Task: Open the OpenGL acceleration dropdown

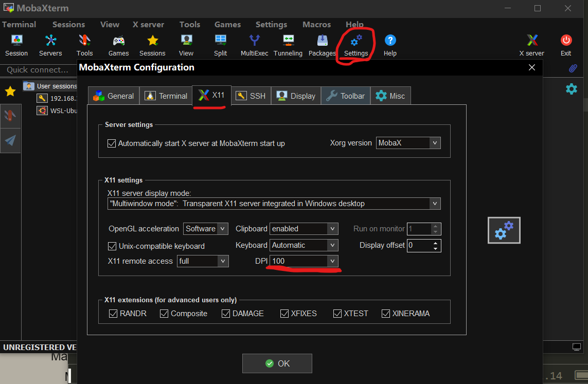Action: tap(205, 229)
